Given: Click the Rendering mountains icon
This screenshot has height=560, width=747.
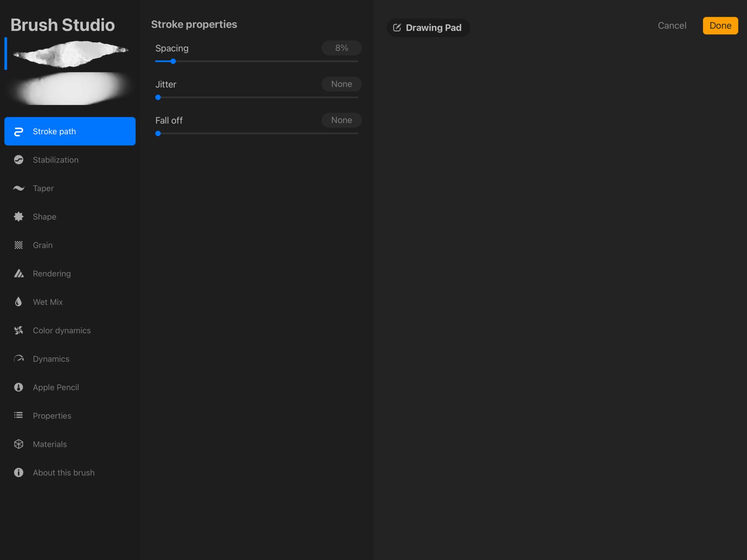Looking at the screenshot, I should tap(18, 274).
